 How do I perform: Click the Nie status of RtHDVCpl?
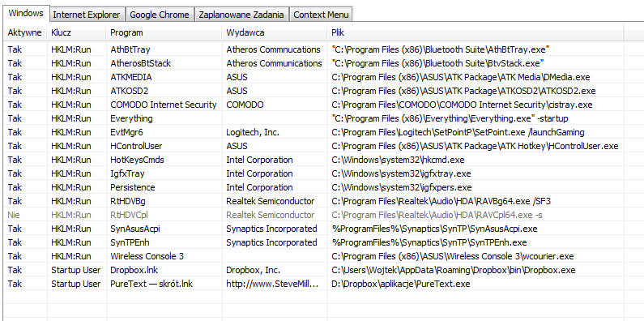point(14,215)
